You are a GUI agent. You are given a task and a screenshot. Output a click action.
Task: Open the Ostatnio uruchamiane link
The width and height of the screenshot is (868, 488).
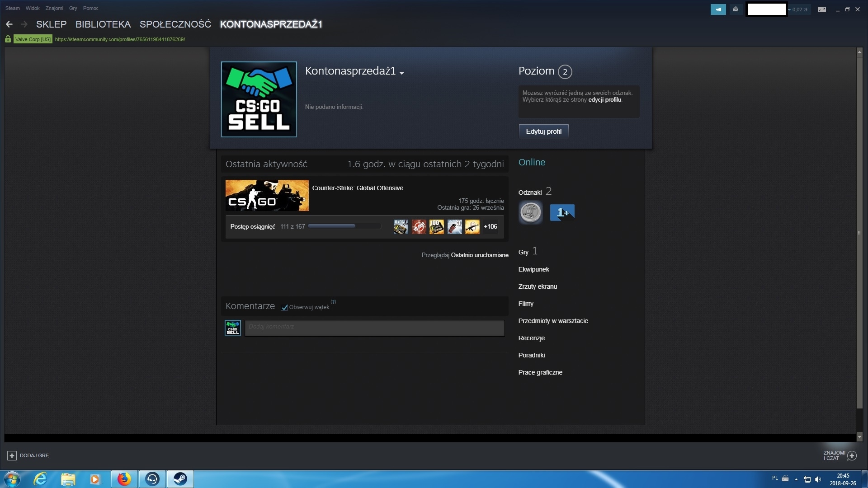pos(480,255)
